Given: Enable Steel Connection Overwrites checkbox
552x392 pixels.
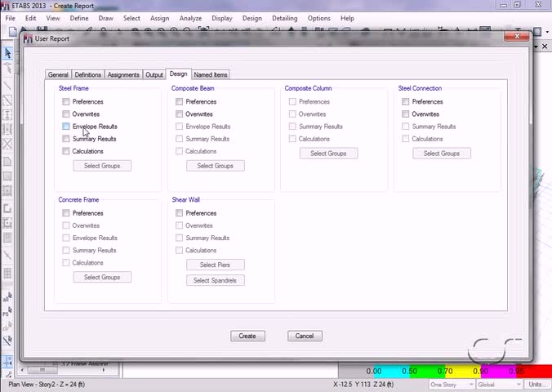Looking at the screenshot, I should coord(406,114).
